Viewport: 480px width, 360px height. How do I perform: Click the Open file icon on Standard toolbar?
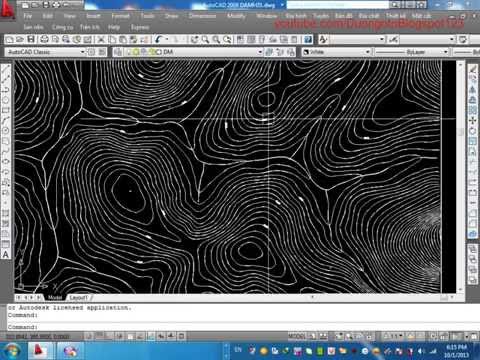pos(20,40)
